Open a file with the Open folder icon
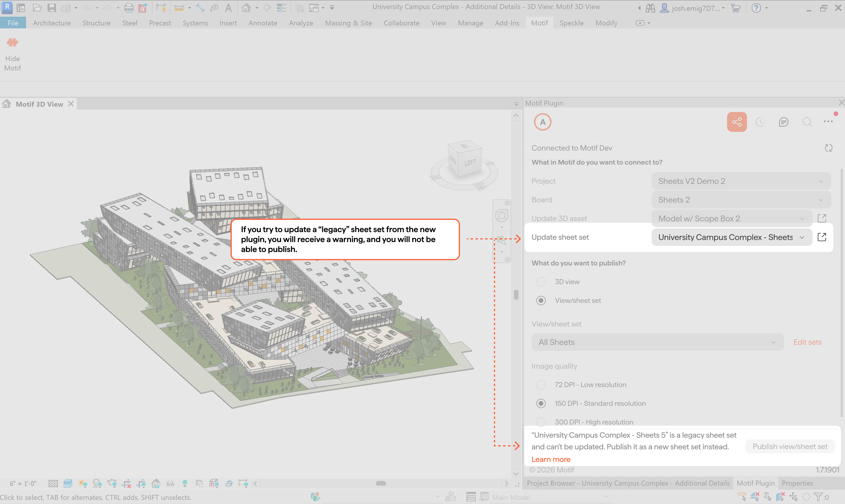This screenshot has height=504, width=845. pos(37,8)
